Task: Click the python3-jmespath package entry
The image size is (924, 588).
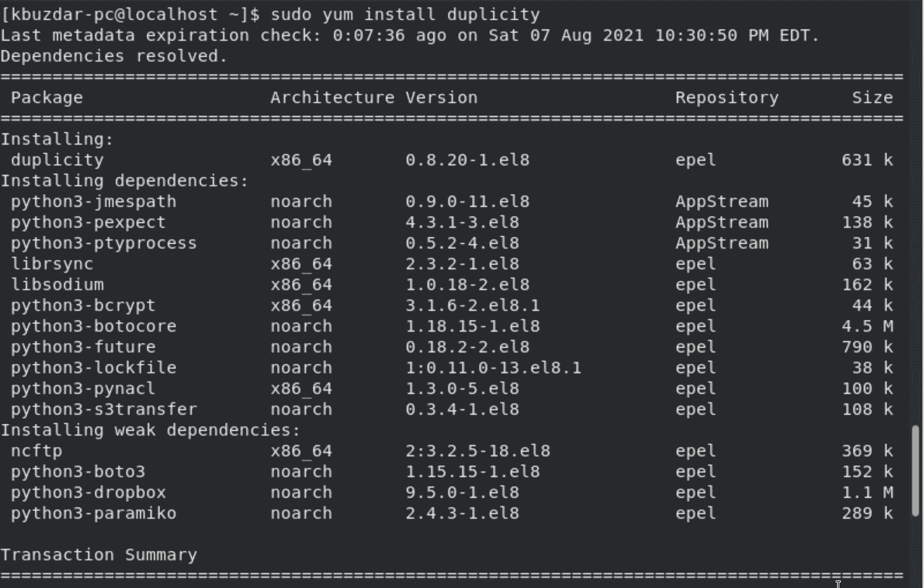Action: coord(93,202)
